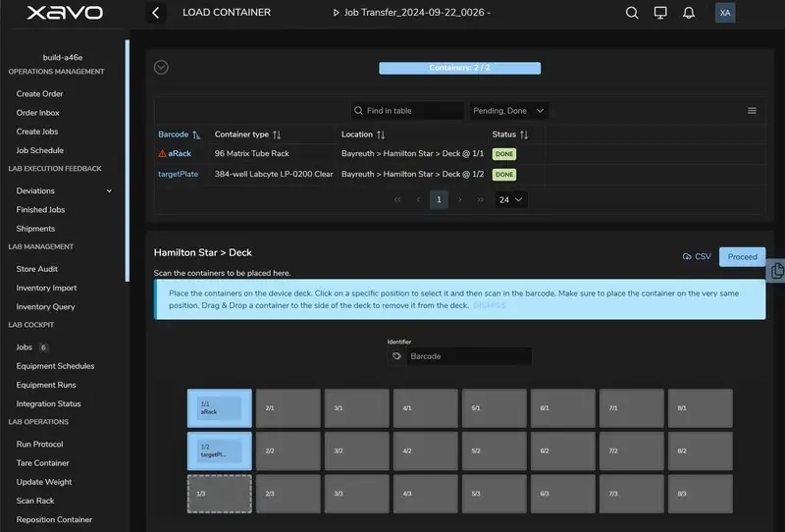Open Equipment Schedules in sidebar

click(55, 366)
